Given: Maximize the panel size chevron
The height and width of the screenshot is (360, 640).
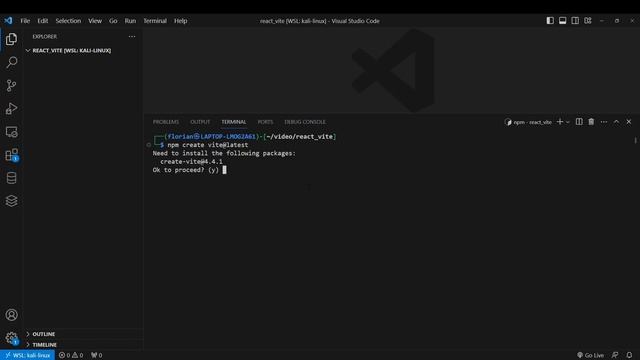Looking at the screenshot, I should (x=616, y=122).
